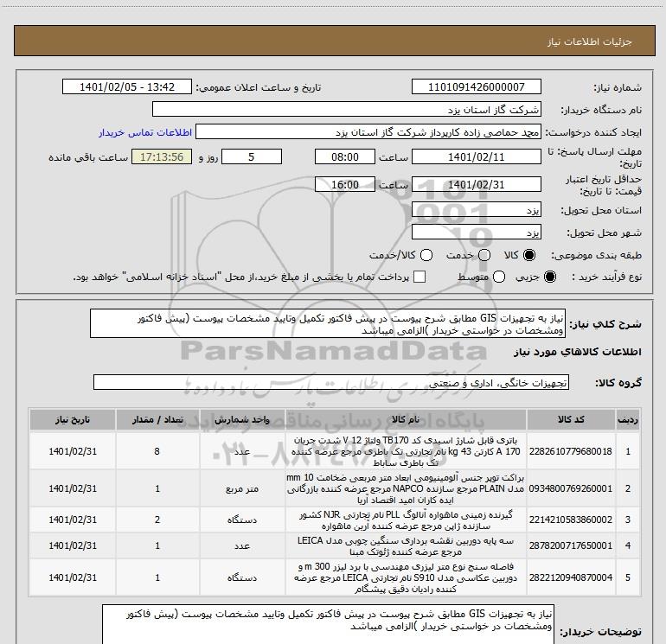Click the page header جزئیات اطلاعات نیاز
This screenshot has width=666, height=644.
click(590, 41)
